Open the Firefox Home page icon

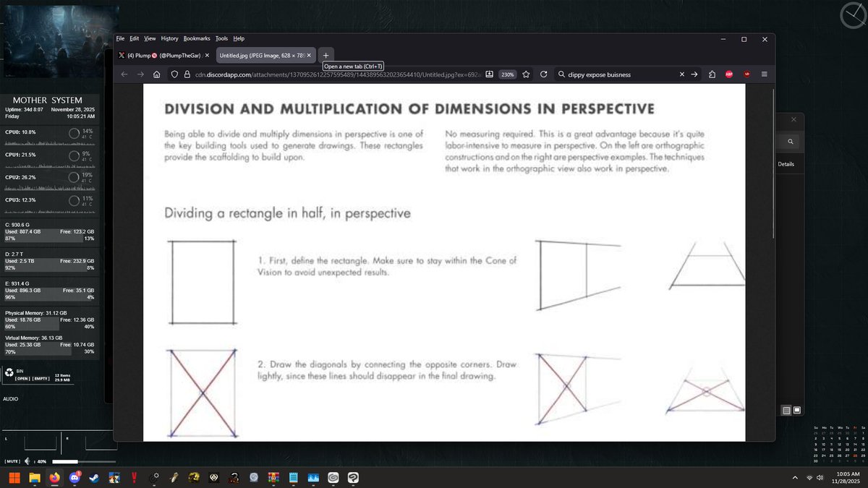156,74
